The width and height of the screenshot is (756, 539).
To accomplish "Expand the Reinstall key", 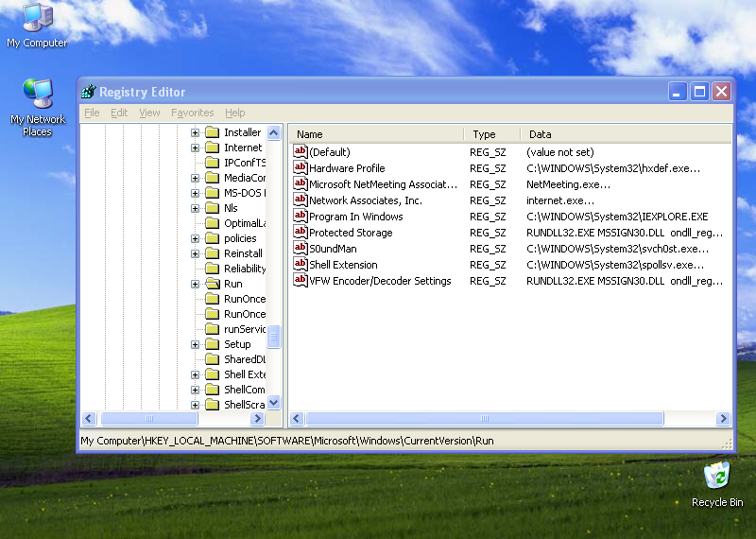I will (195, 253).
